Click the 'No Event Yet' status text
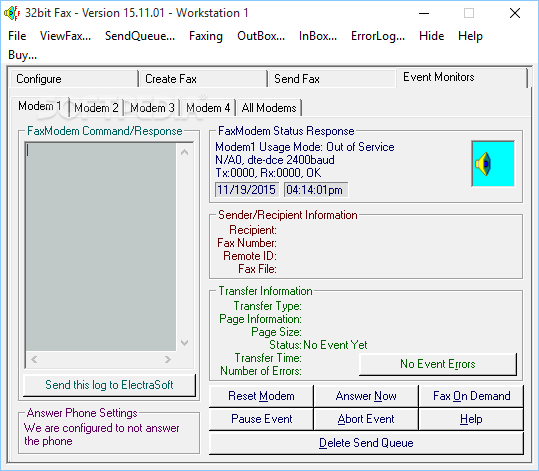Image resolution: width=539 pixels, height=471 pixels. tap(335, 345)
